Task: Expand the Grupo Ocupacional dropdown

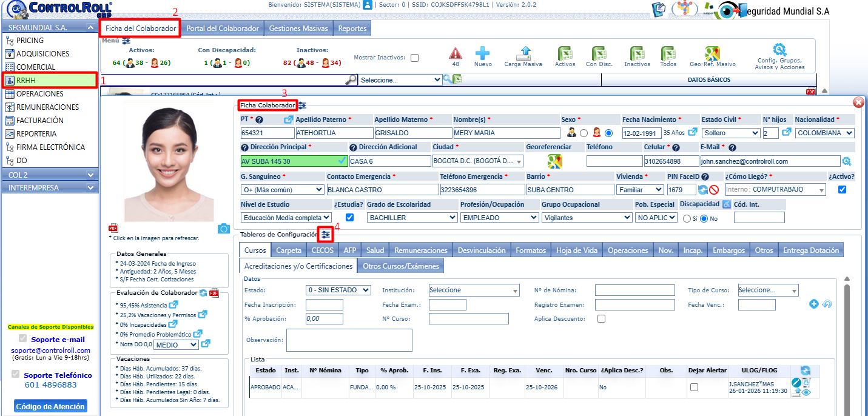Action: coord(587,217)
